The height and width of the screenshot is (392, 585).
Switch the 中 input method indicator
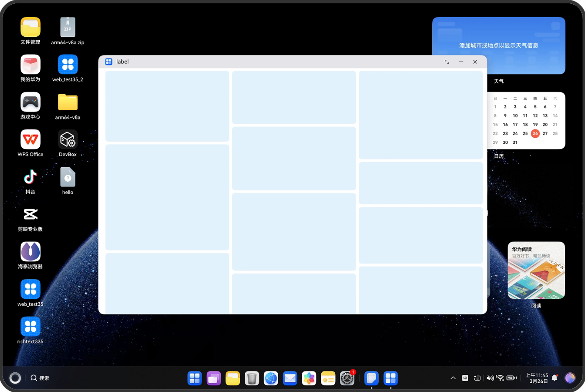[465, 378]
